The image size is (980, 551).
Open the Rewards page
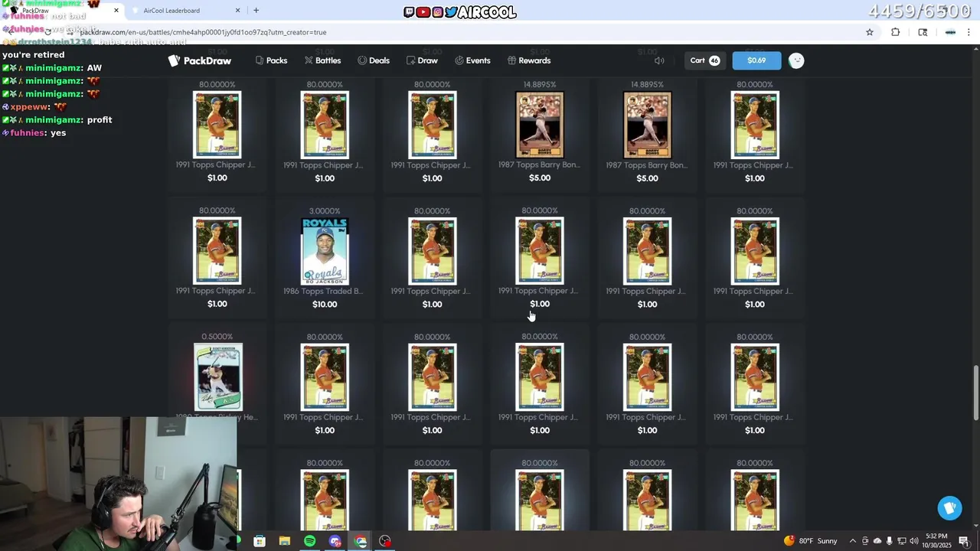[529, 60]
